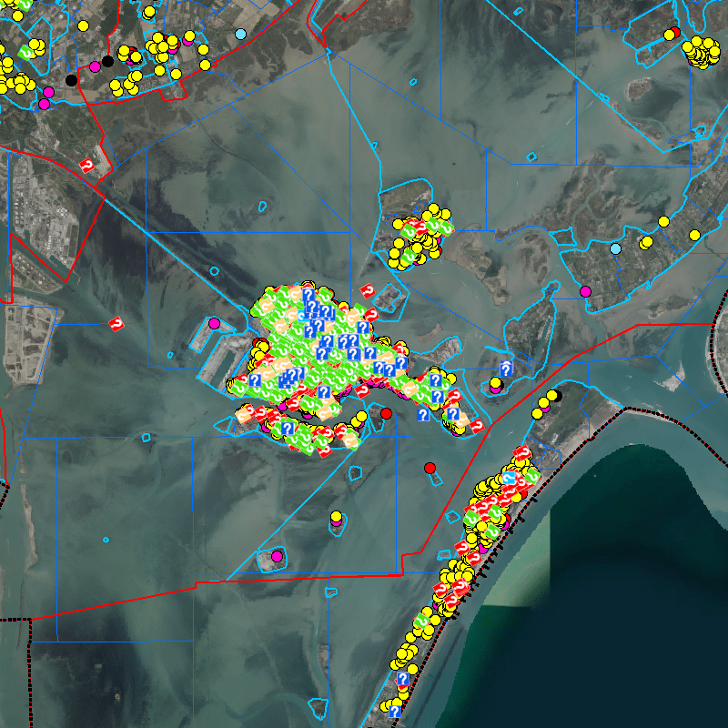Select light-blue dot on the northeastern island

616,248
